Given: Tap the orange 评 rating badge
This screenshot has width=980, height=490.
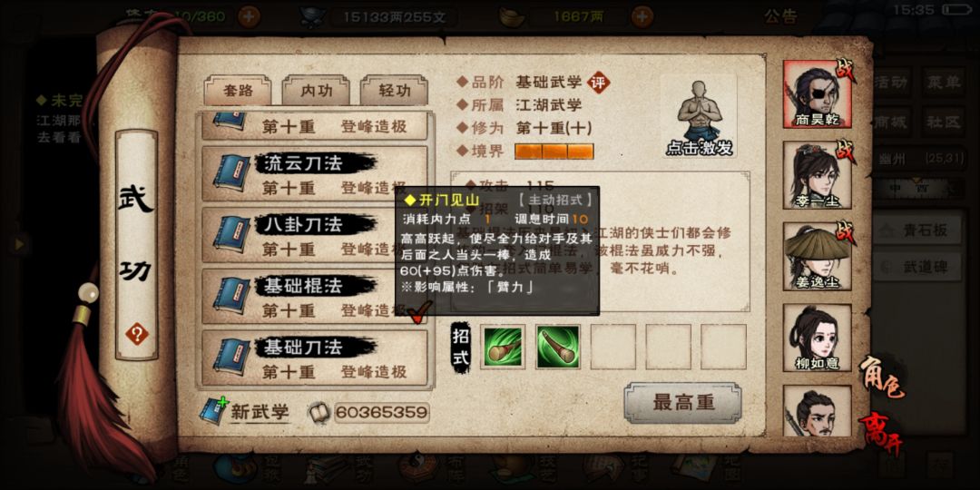Looking at the screenshot, I should point(598,82).
